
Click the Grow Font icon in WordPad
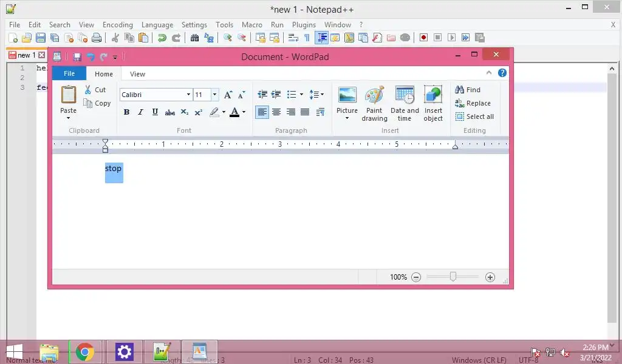click(228, 95)
